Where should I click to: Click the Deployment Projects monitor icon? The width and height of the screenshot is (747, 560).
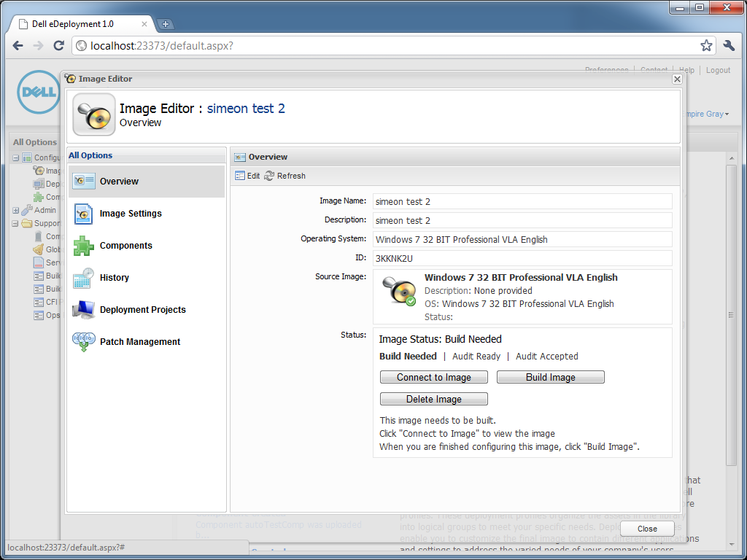pyautogui.click(x=83, y=310)
